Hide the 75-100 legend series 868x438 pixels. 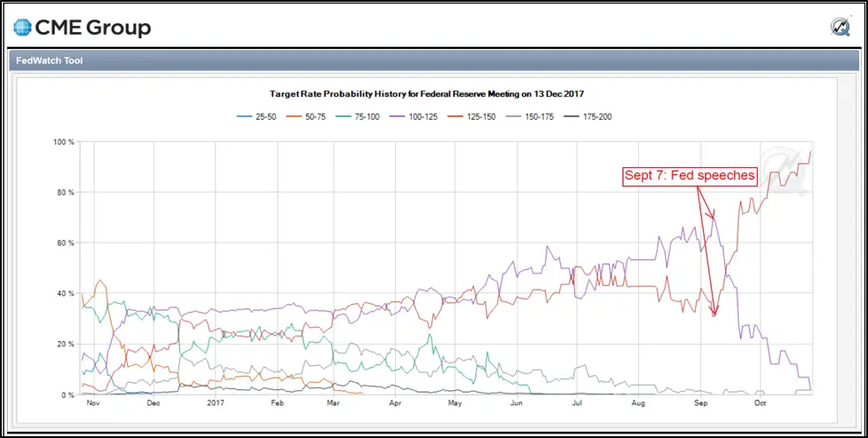click(x=357, y=117)
